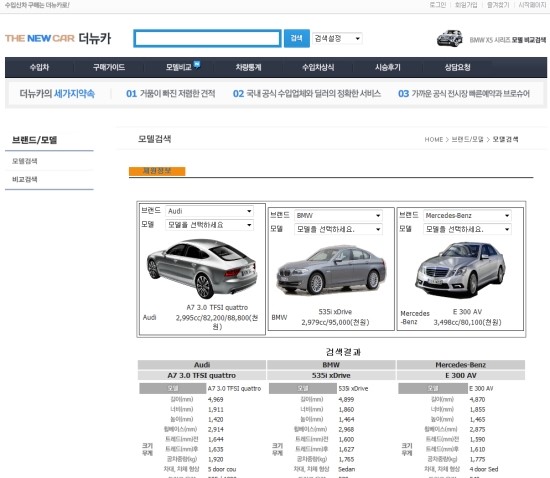Open the 시승후기 menu
This screenshot has height=478, width=550.
tap(388, 67)
